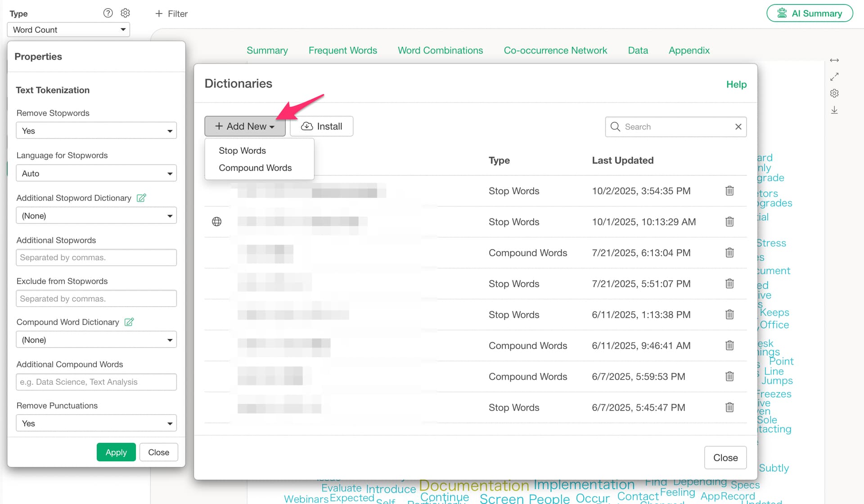Screen dimensions: 864x504
Task: Click the edit icon beside Compound Word Dictionary
Action: [129, 322]
